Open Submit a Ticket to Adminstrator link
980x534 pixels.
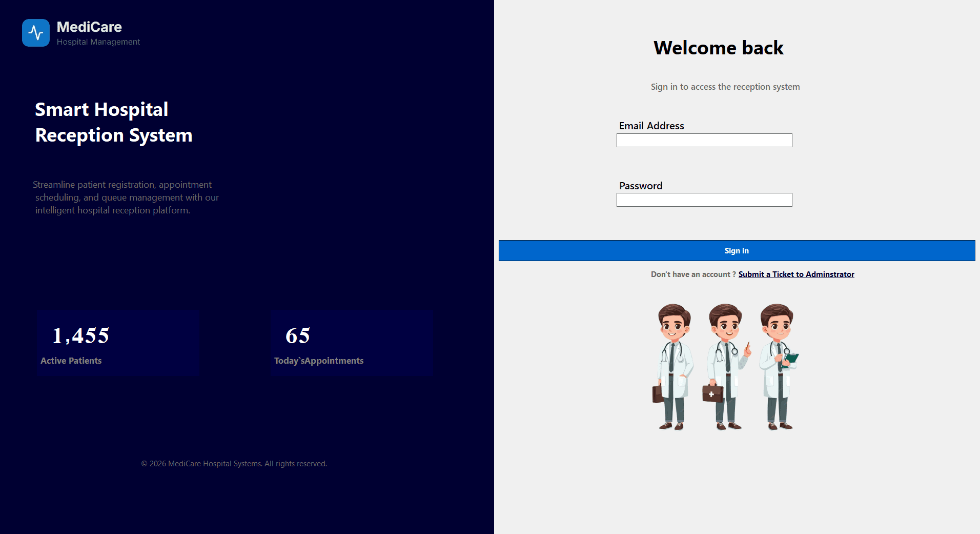pyautogui.click(x=796, y=274)
